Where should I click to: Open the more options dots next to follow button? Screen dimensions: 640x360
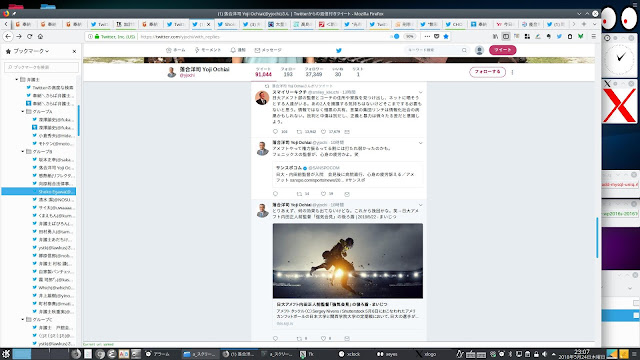(512, 72)
